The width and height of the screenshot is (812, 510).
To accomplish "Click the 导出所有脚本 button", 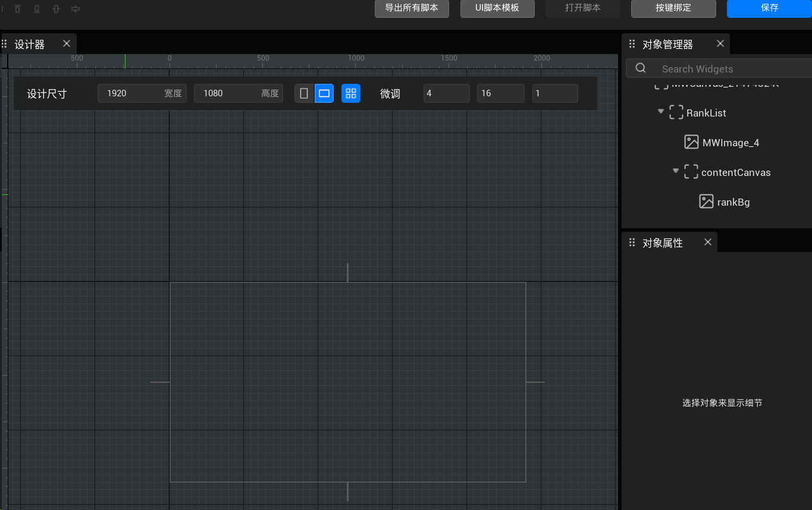I will tap(412, 8).
